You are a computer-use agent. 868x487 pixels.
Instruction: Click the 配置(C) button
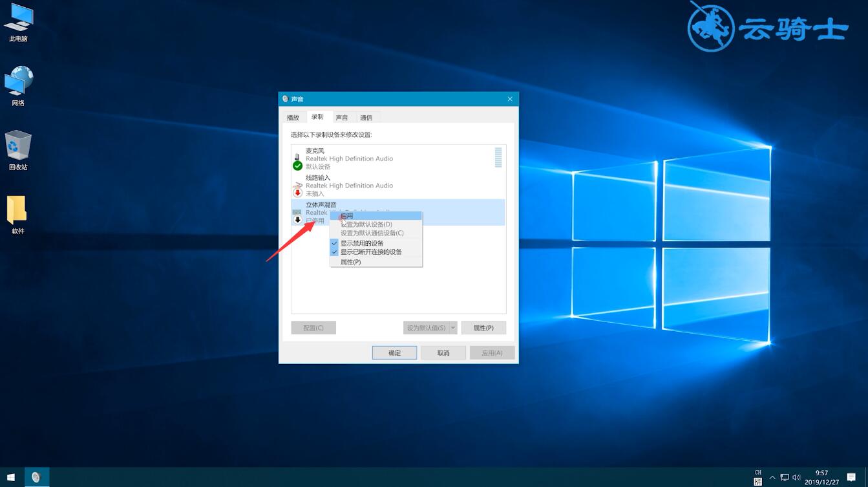[313, 328]
